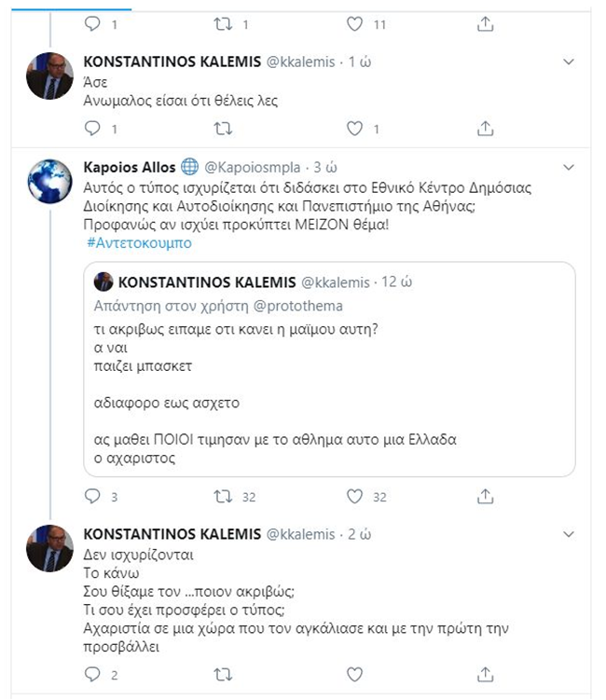Screen dimensions: 606x700
Task: Reply to the 'Άσε Ανωμαλος' tweet
Action: (91, 129)
